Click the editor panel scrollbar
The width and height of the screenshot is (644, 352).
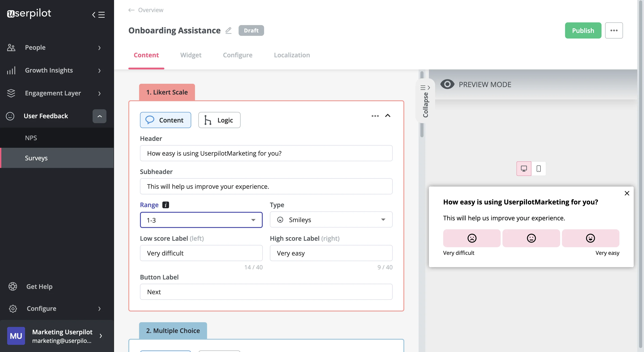pos(422,104)
